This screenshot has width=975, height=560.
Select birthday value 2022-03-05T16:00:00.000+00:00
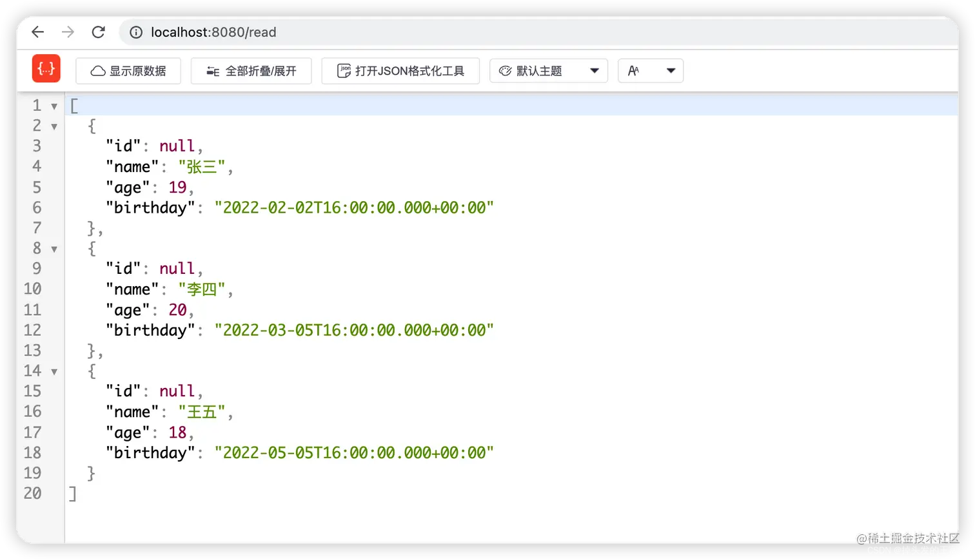click(354, 330)
